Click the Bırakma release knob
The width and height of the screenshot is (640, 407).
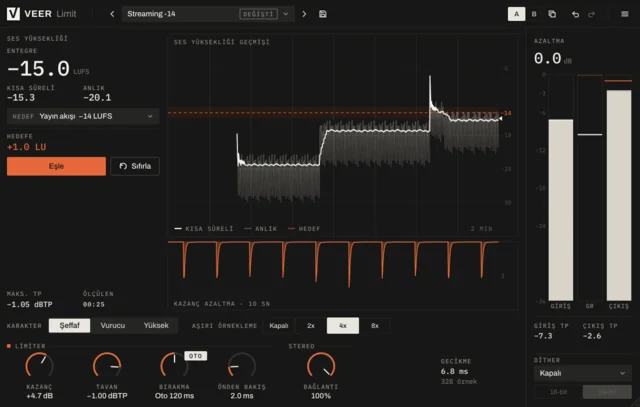pos(174,365)
